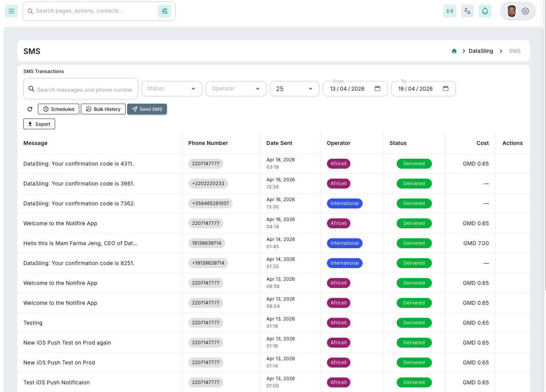Viewport: 546px width, 392px height.
Task: Click International badge on 7362 code row
Action: 345,203
